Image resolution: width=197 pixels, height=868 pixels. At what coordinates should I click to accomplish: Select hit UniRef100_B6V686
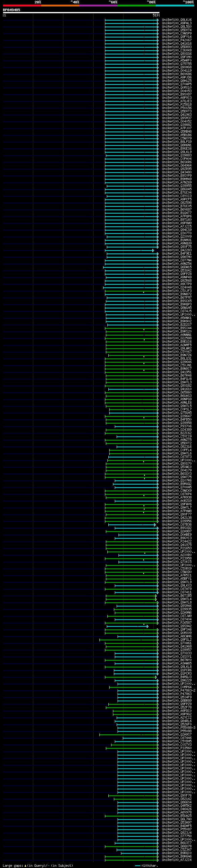(177, 74)
